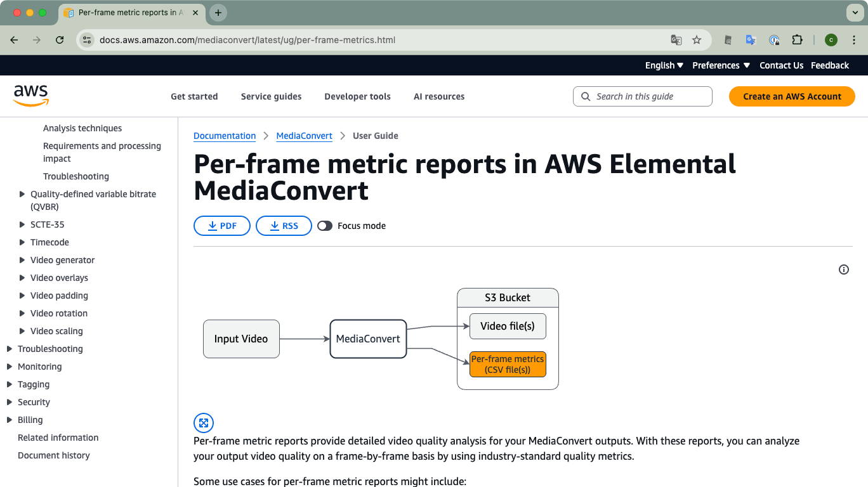Expand the Monitoring section
Screen dimensions: 868x487
[10, 367]
